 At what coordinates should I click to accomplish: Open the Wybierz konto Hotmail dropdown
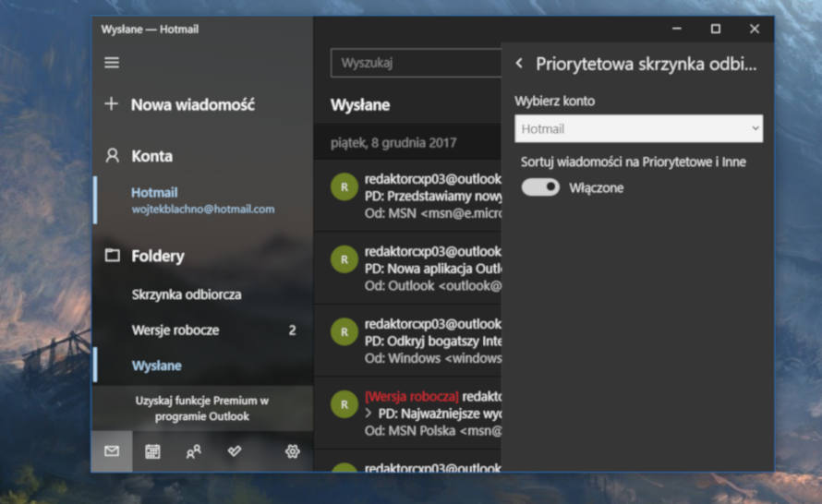(x=638, y=128)
